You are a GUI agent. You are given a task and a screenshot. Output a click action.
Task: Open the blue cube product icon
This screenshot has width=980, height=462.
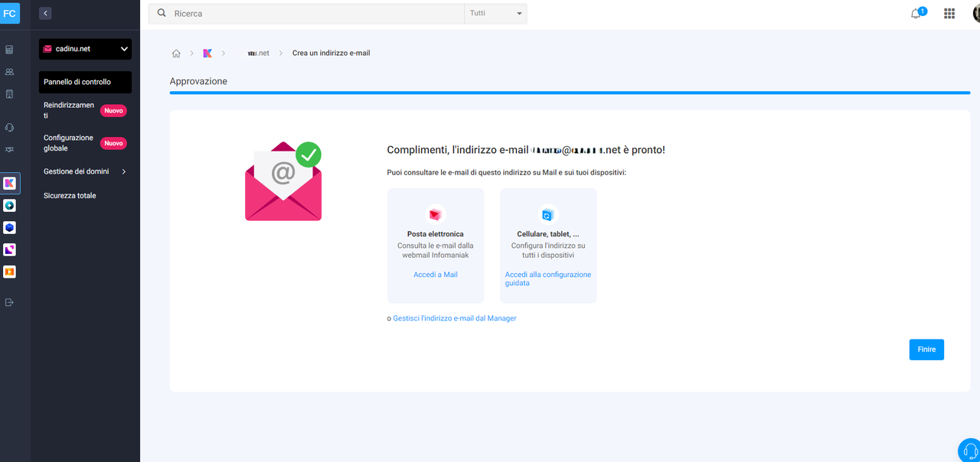coord(9,228)
